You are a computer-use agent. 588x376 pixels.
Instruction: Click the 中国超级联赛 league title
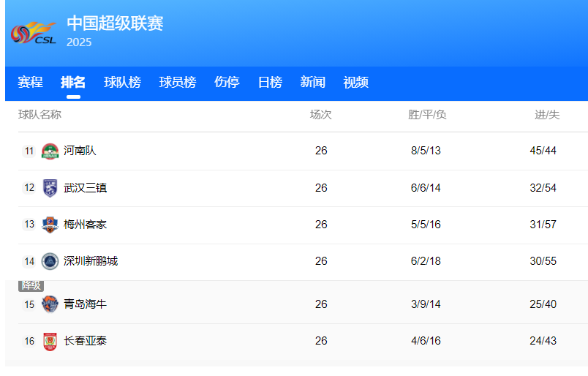(115, 23)
